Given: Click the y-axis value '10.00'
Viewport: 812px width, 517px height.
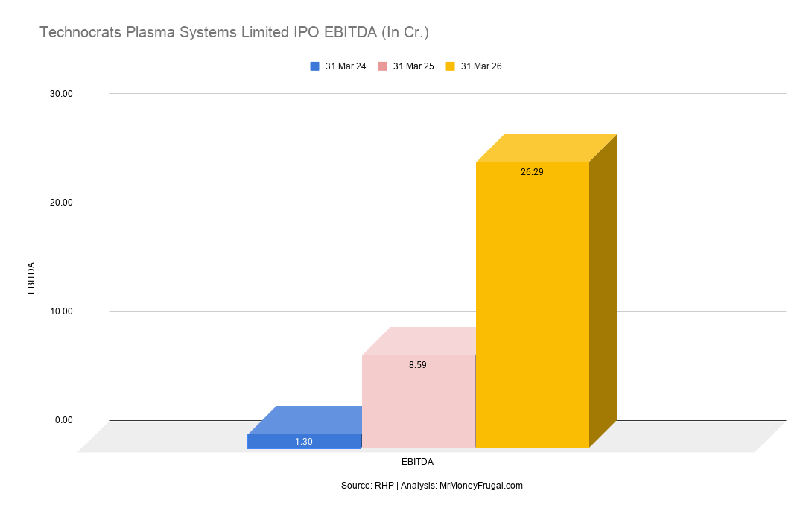Looking at the screenshot, I should tap(61, 311).
